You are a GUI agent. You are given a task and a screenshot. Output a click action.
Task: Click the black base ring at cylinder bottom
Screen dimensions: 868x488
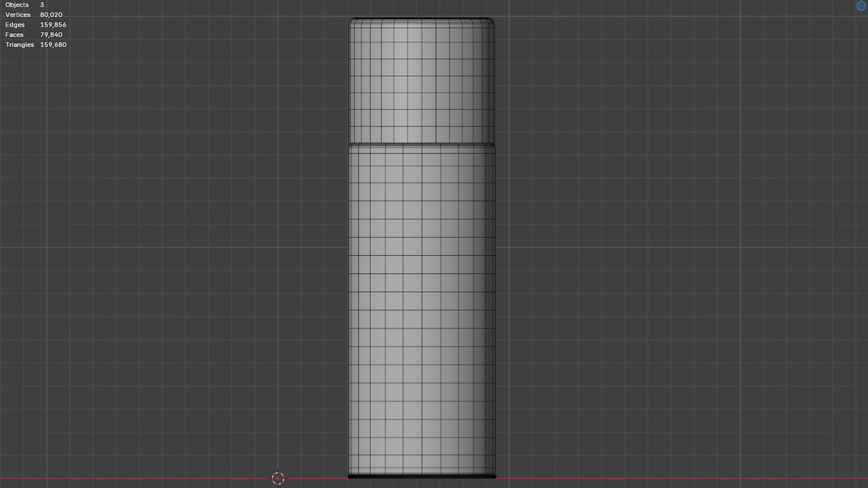(x=422, y=476)
